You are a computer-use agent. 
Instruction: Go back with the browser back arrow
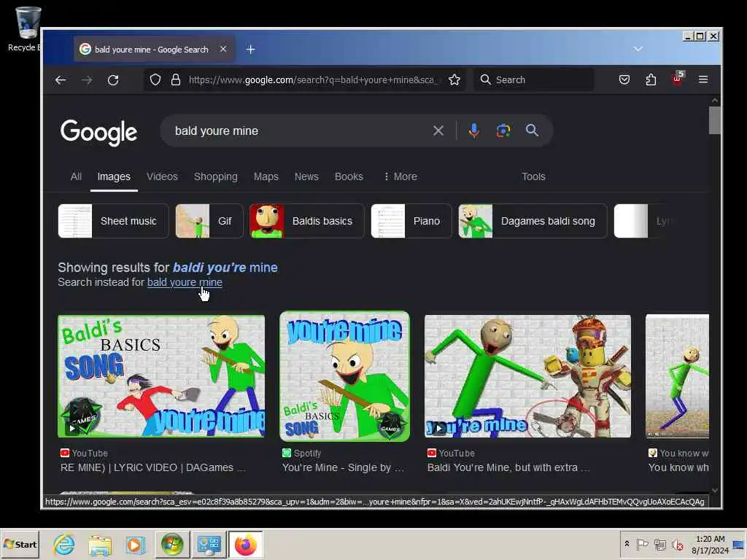click(61, 80)
